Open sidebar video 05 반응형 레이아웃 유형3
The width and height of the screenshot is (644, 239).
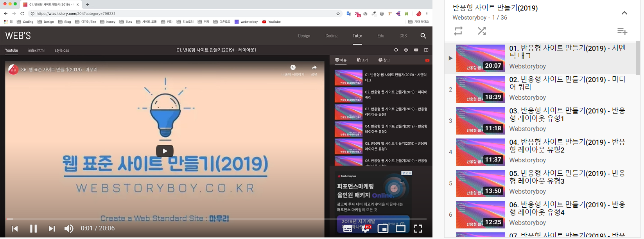(x=381, y=146)
